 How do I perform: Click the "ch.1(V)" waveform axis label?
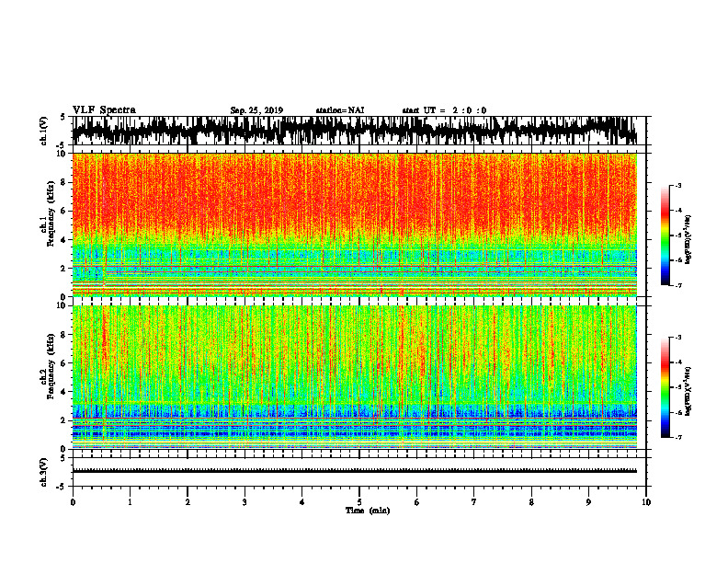point(44,131)
